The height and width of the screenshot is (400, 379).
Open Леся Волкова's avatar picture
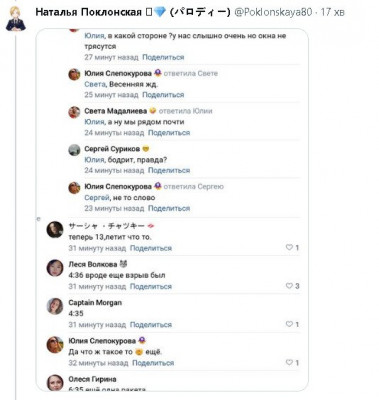pos(55,268)
